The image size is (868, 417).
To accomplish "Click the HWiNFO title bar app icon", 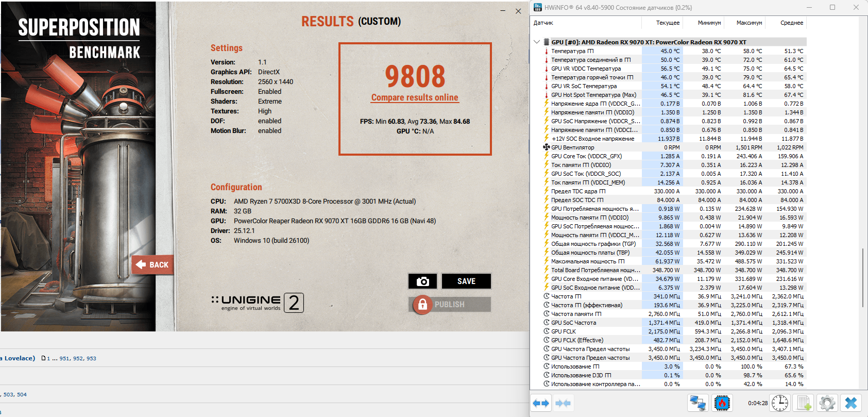I will (x=538, y=7).
